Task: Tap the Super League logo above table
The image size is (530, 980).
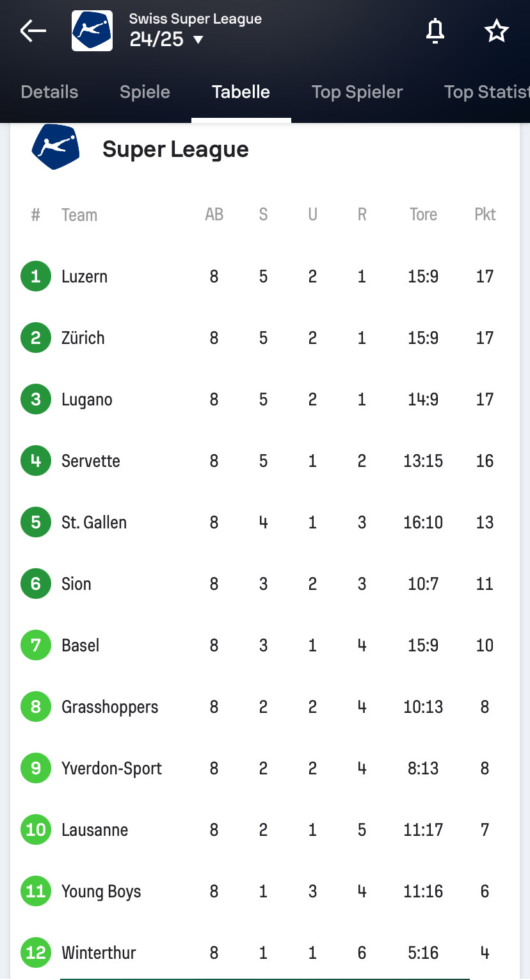Action: (56, 147)
